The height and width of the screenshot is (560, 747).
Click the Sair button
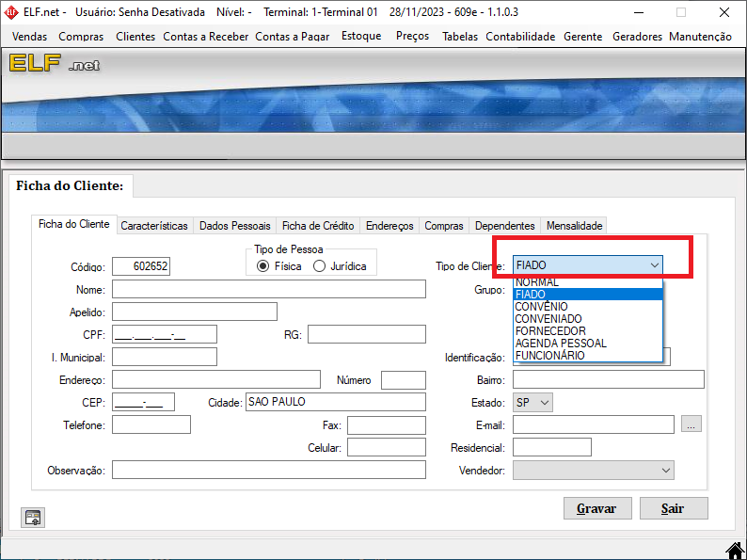[x=674, y=508]
